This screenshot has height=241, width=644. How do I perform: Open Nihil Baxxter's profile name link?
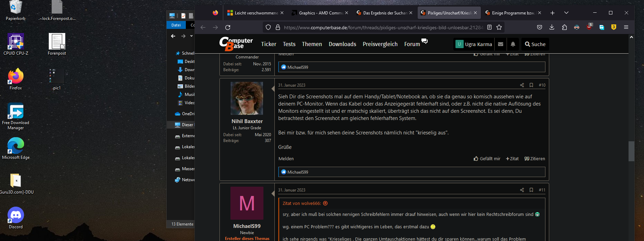[247, 121]
